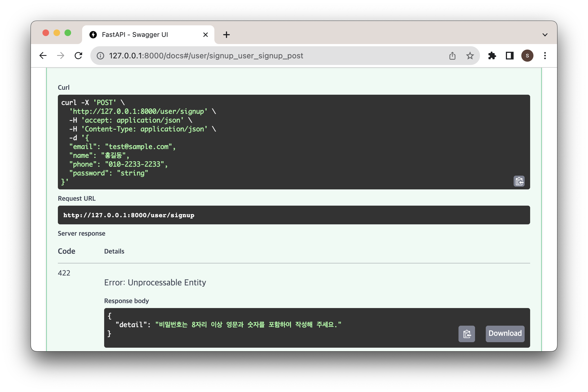Open a new browser tab

[x=226, y=35]
